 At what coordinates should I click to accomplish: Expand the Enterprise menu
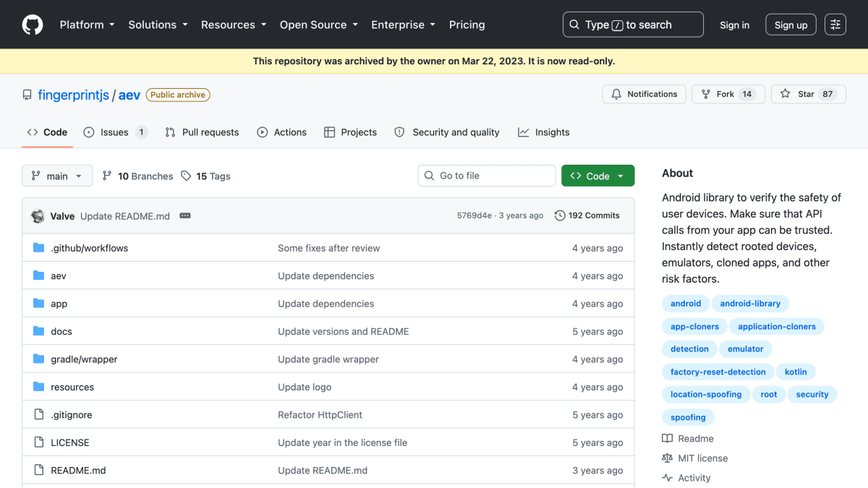pyautogui.click(x=404, y=25)
